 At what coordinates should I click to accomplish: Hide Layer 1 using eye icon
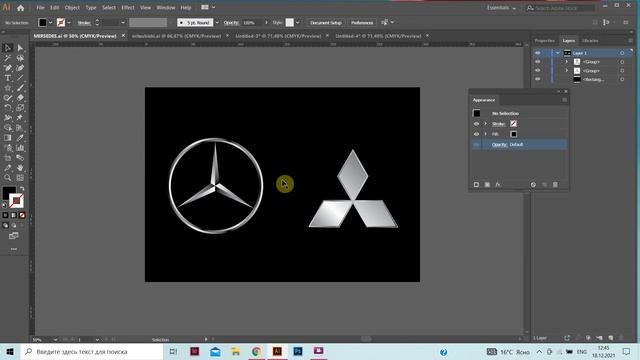pos(538,53)
